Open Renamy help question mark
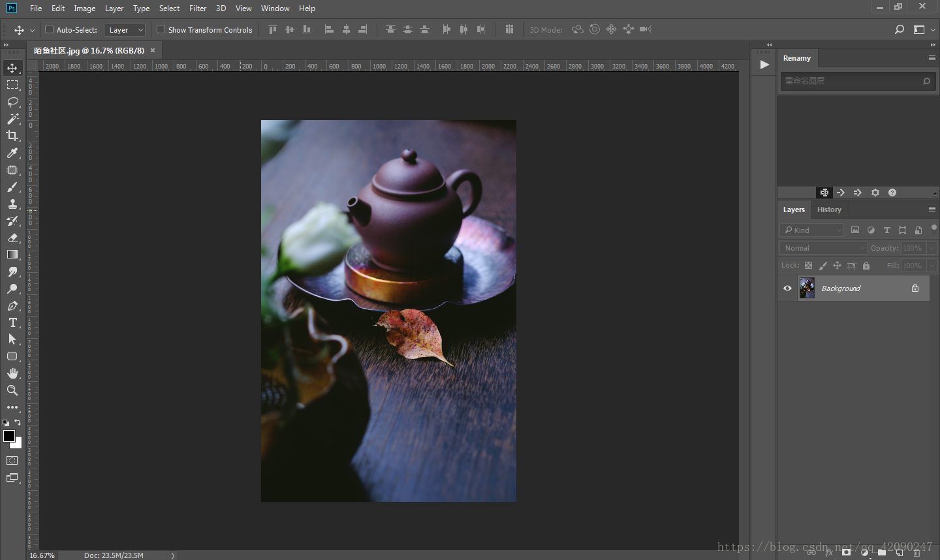The width and height of the screenshot is (940, 560). [892, 193]
